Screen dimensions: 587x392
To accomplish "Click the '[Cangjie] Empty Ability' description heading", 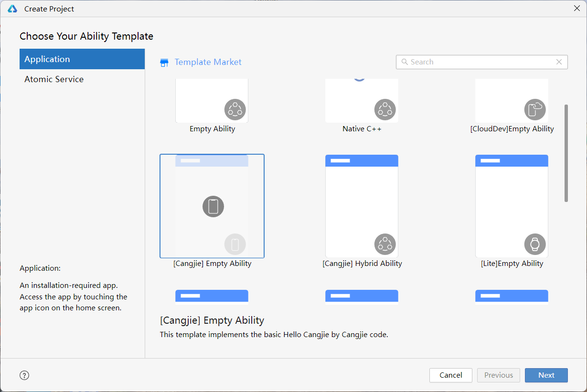I will click(212, 320).
